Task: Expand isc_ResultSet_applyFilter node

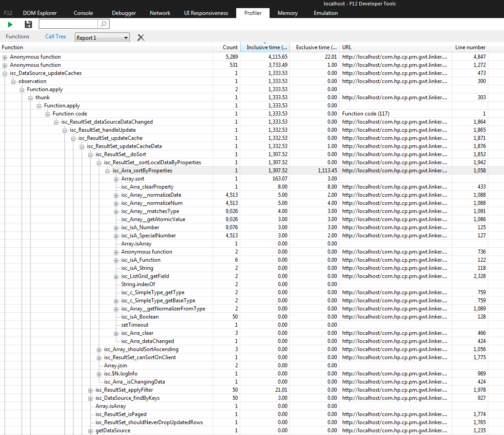Action: [x=91, y=390]
